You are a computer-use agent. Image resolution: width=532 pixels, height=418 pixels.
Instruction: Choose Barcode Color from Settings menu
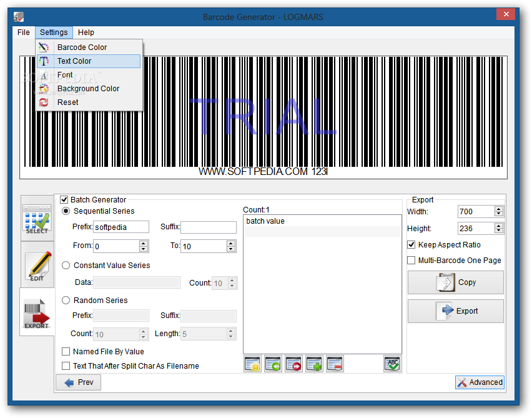pos(89,47)
